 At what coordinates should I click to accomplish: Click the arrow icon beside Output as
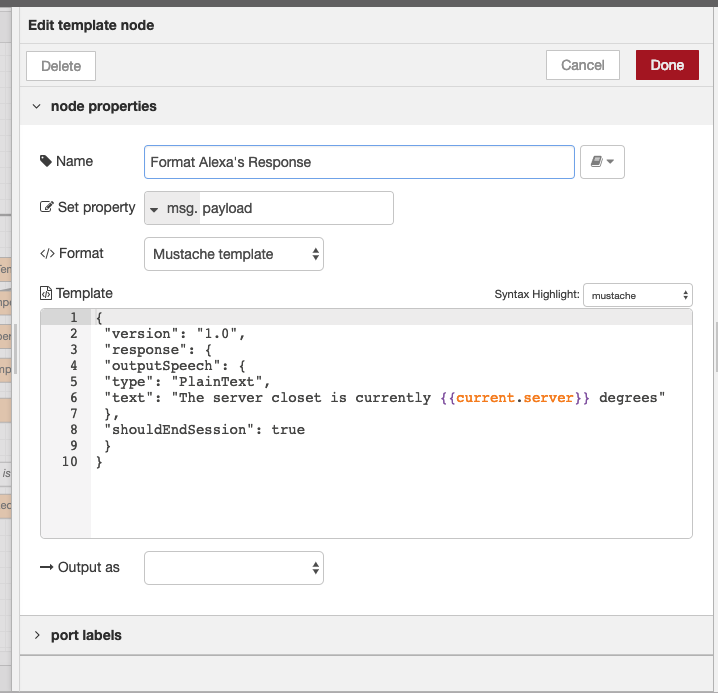(x=46, y=567)
